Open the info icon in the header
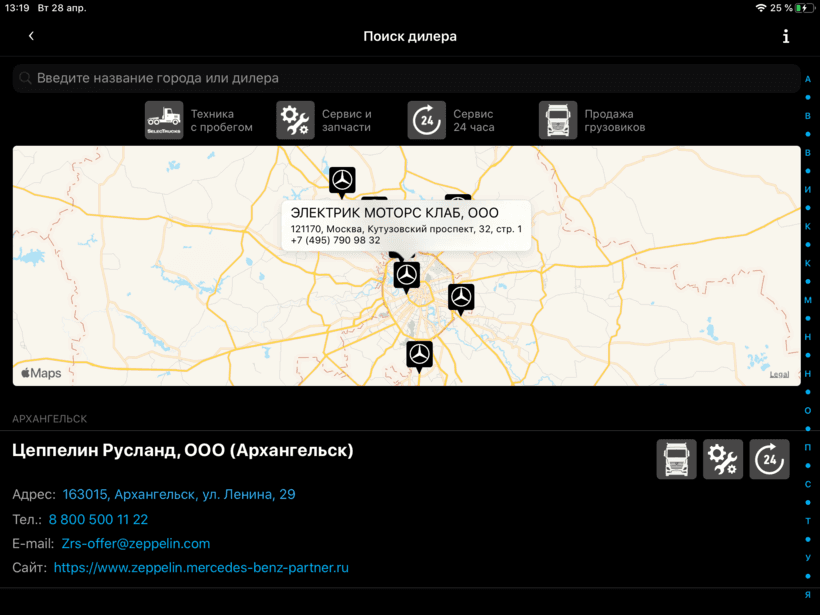 coord(786,36)
